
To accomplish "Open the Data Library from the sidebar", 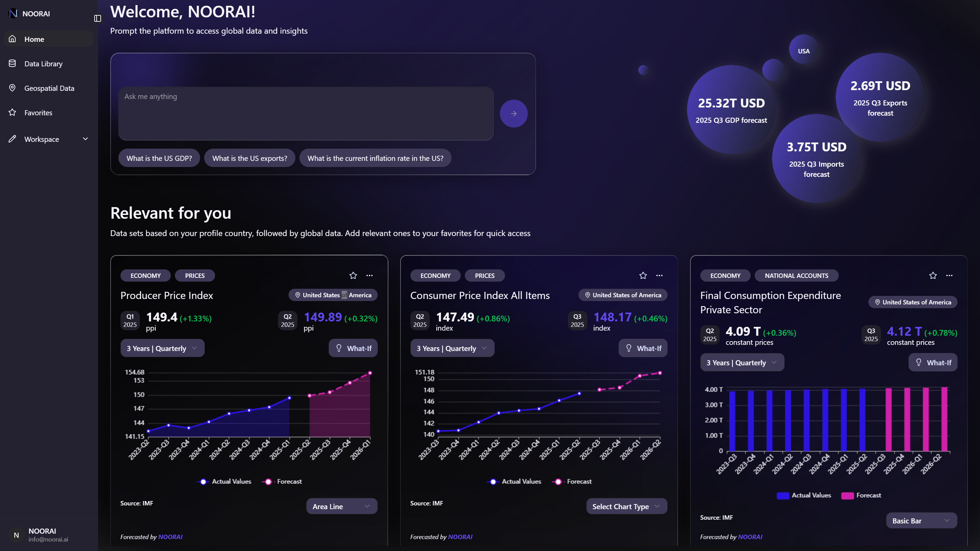I will click(43, 64).
